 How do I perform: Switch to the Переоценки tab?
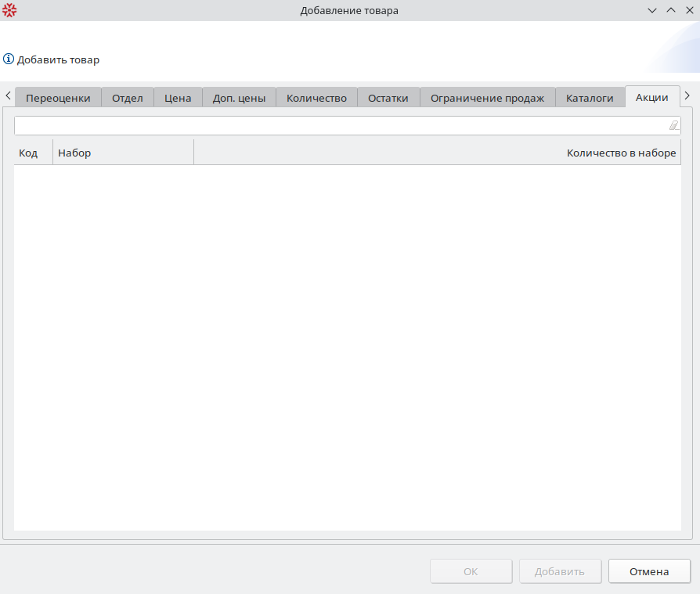point(58,98)
